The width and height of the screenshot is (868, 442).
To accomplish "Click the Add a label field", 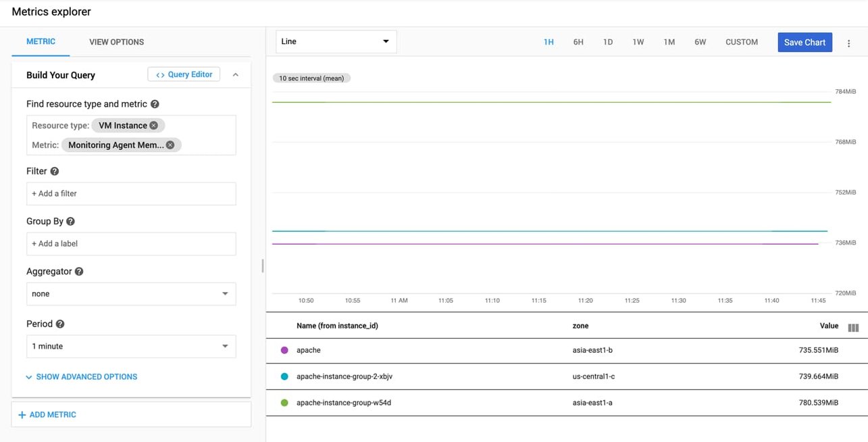I will [x=131, y=243].
